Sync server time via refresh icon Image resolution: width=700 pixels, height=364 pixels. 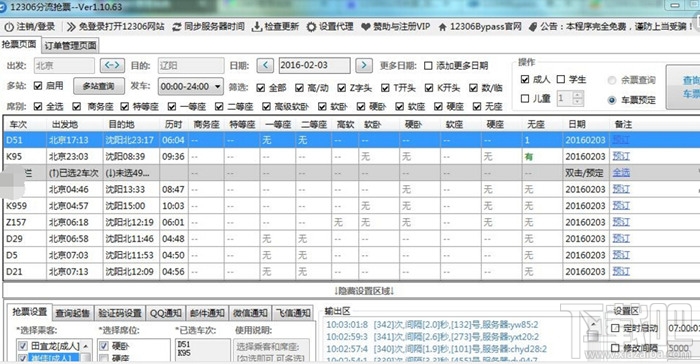(177, 27)
